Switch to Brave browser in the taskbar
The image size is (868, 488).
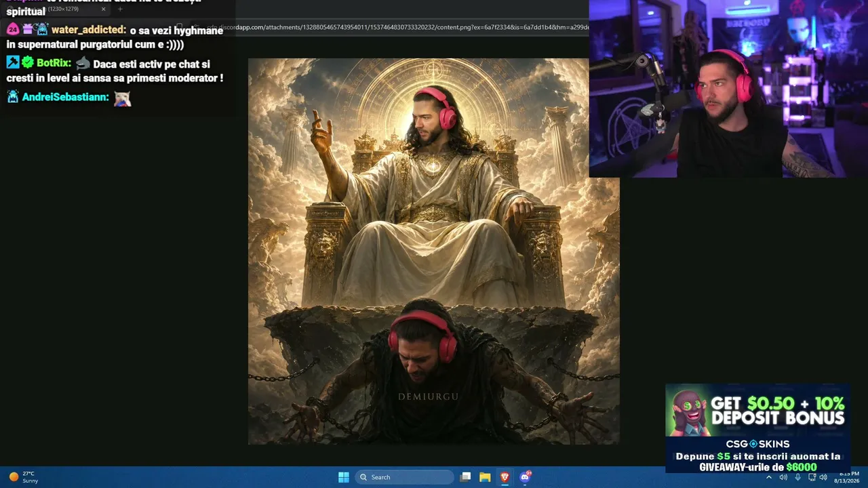505,477
